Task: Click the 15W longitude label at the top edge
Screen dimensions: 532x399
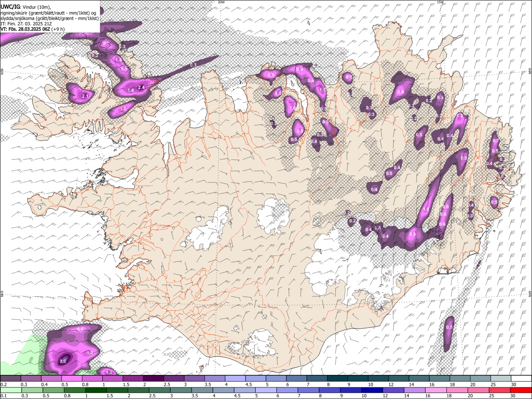Action: [440, 2]
